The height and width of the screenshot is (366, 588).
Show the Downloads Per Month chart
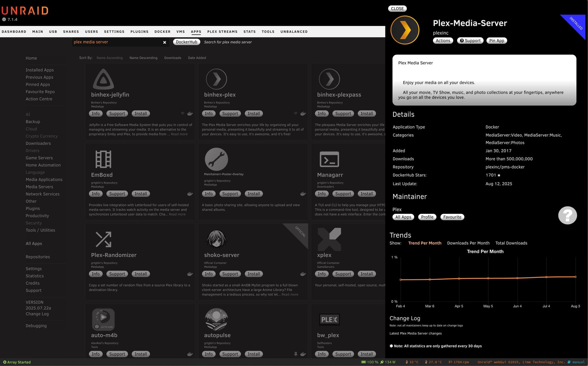point(468,243)
